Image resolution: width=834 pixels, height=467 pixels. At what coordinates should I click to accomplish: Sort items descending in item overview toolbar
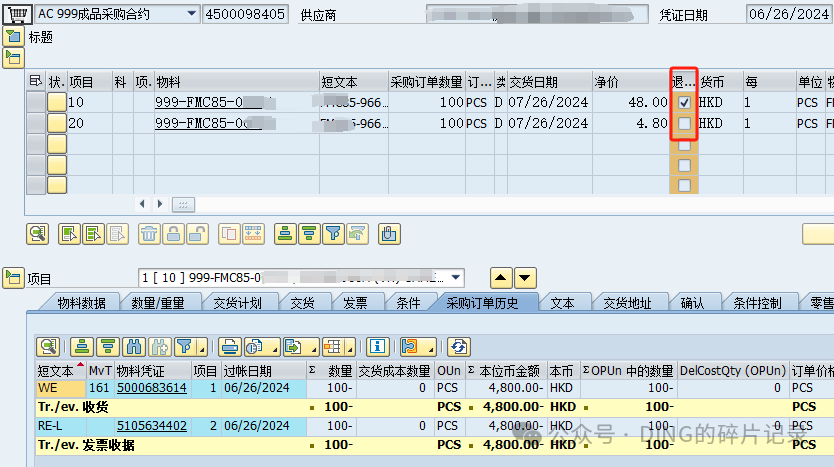(310, 234)
